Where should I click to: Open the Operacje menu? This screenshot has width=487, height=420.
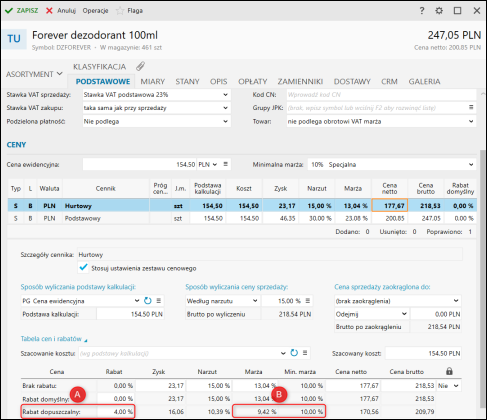pos(95,11)
